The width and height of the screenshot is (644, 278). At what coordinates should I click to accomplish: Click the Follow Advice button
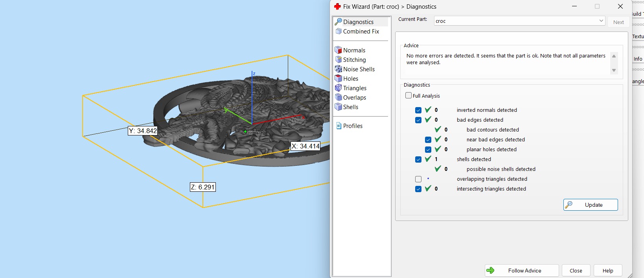[x=522, y=271]
